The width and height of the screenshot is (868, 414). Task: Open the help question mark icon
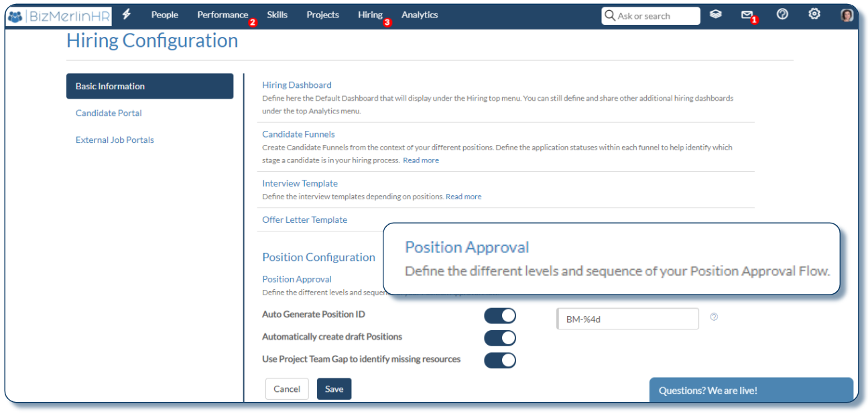[x=782, y=13]
